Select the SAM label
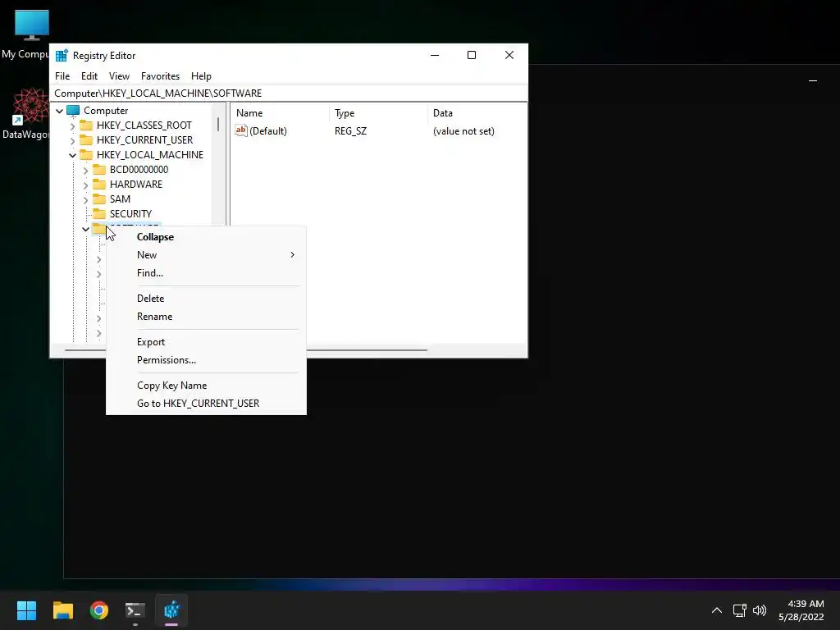 (x=120, y=199)
